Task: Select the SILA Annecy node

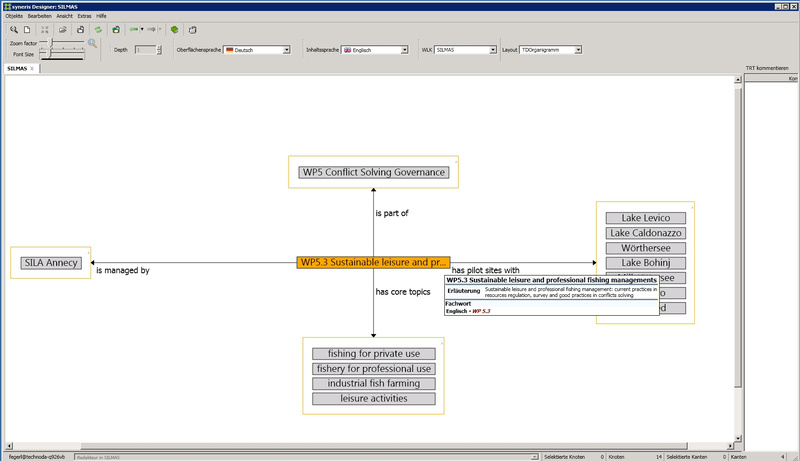Action: click(50, 264)
